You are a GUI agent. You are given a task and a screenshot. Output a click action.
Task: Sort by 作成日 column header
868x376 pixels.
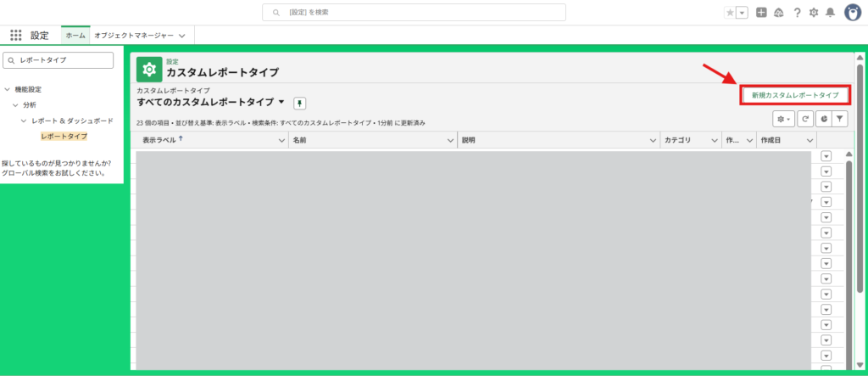771,141
